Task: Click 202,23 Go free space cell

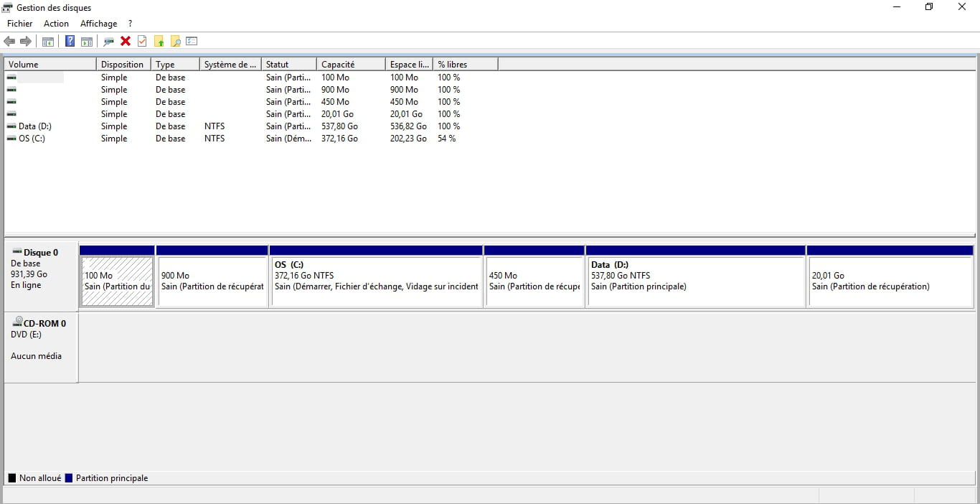Action: point(408,139)
